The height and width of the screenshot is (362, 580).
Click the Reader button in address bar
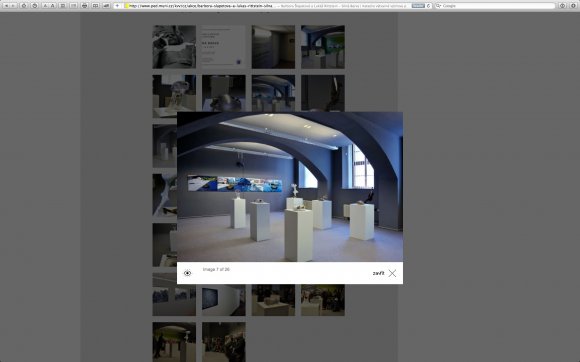pyautogui.click(x=418, y=6)
